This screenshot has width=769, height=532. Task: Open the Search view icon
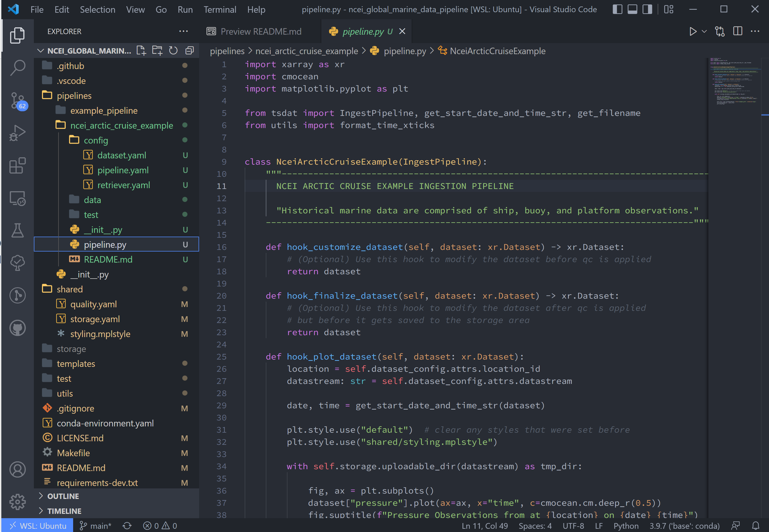(x=17, y=68)
